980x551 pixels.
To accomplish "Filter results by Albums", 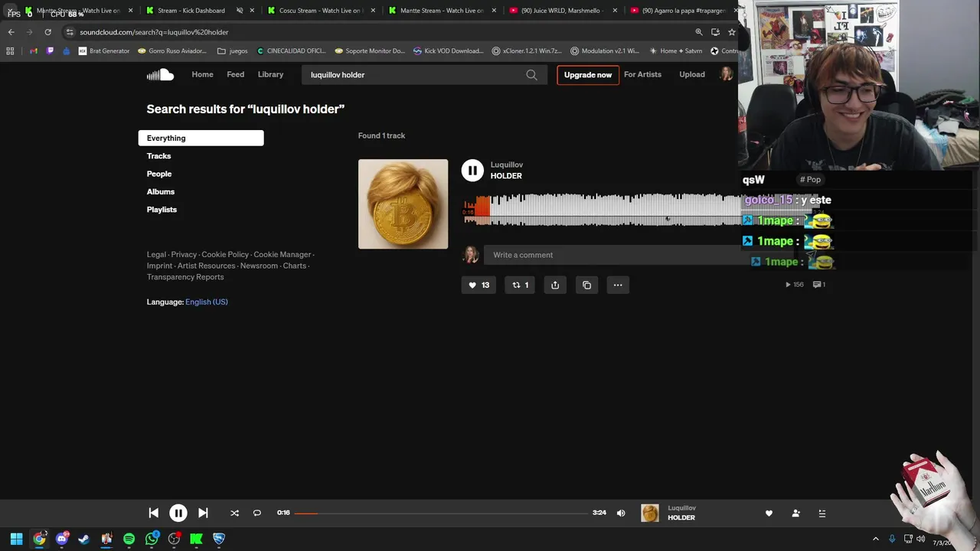I will tap(161, 191).
